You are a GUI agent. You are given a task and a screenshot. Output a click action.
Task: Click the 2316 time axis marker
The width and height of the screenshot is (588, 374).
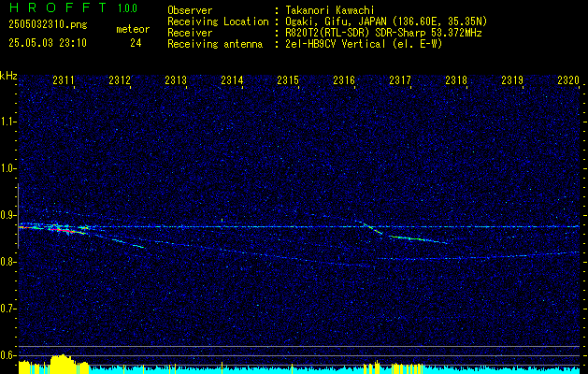344,79
